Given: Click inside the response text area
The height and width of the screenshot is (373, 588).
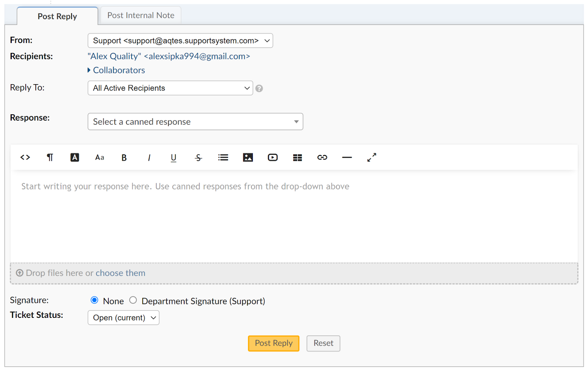Looking at the screenshot, I should (294, 220).
